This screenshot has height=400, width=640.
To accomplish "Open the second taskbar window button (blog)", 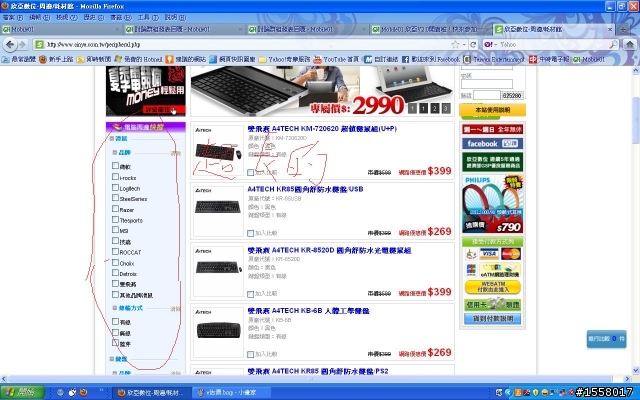I will tap(231, 393).
